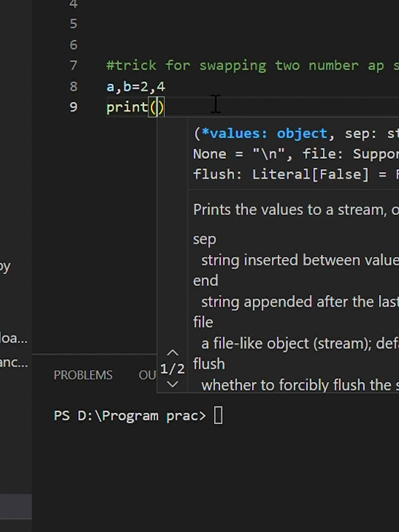The height and width of the screenshot is (532, 399).
Task: Click 'flush: Literal[False]' signature line
Action: 296,174
